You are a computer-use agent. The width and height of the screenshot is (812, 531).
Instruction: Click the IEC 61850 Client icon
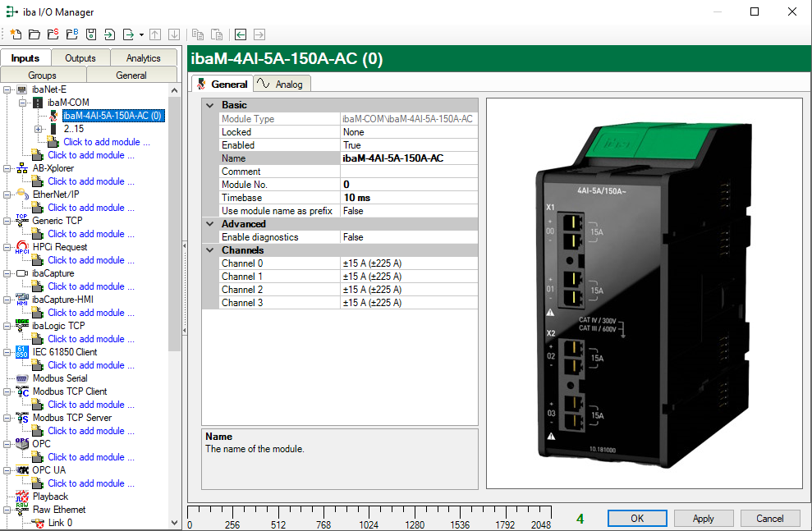click(21, 352)
